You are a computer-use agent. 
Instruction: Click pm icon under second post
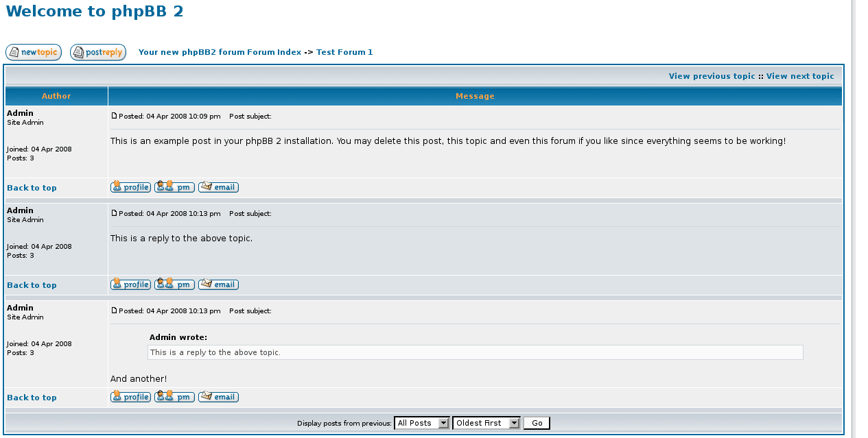pos(174,284)
